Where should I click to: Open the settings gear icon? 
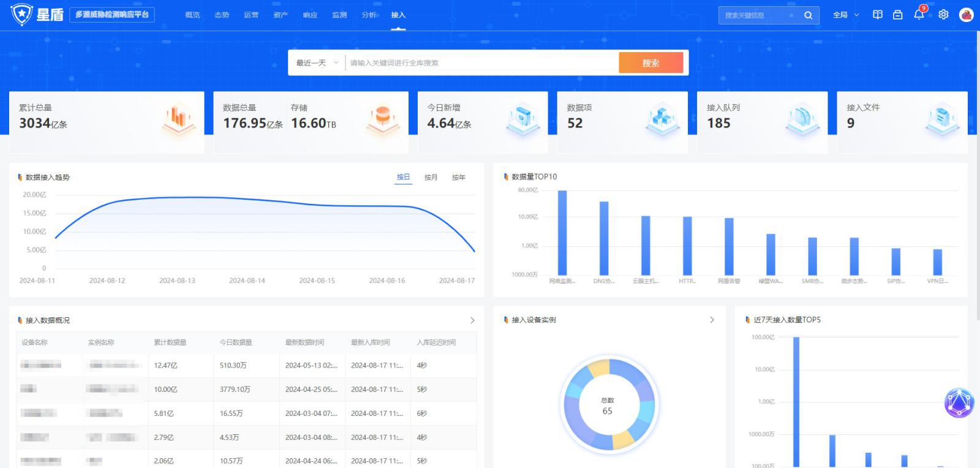tap(943, 15)
